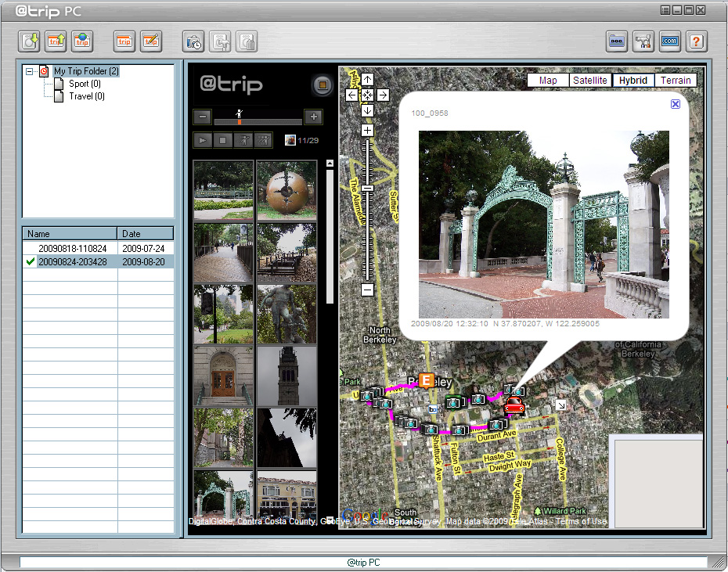The width and height of the screenshot is (728, 572).
Task: Click the edit trip pencil icon
Action: coord(151,41)
